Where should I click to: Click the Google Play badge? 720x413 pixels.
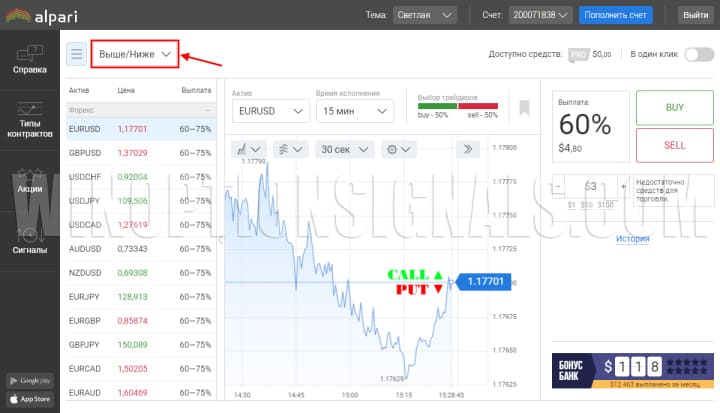[29, 380]
